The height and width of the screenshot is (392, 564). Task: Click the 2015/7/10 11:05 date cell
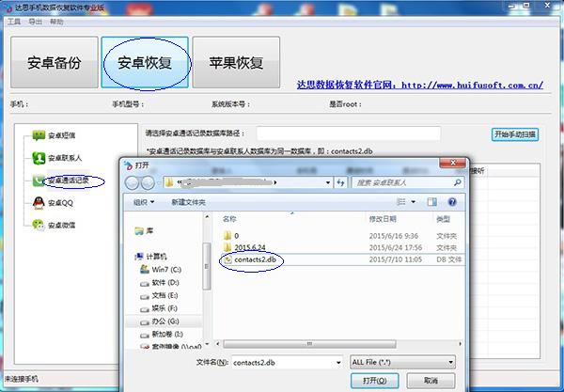(x=396, y=259)
